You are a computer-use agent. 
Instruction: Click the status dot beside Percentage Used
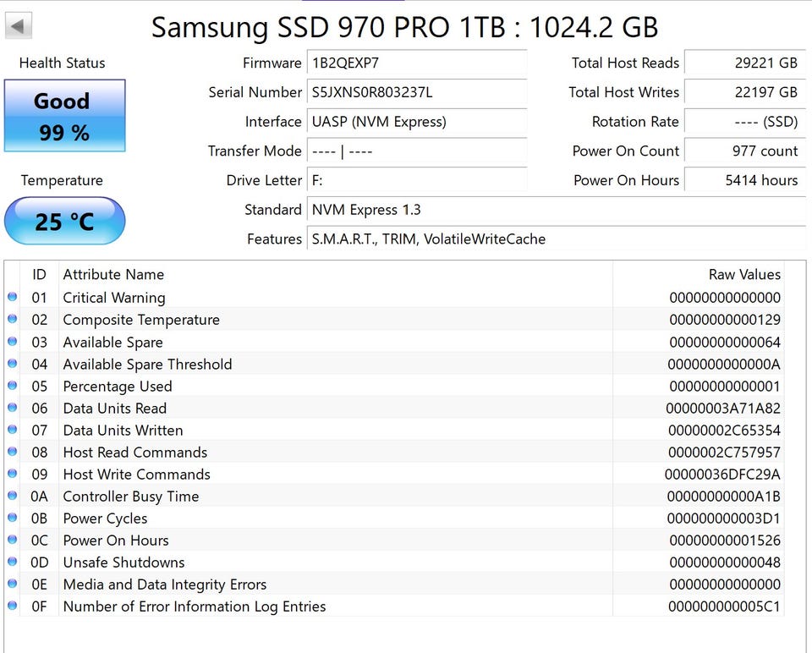tap(13, 385)
